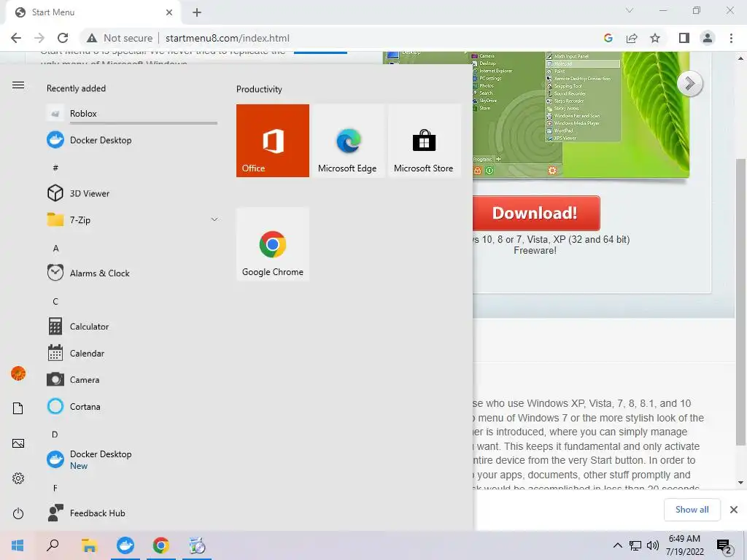Bookmark this page with the star
The width and height of the screenshot is (747, 560).
pyautogui.click(x=655, y=38)
